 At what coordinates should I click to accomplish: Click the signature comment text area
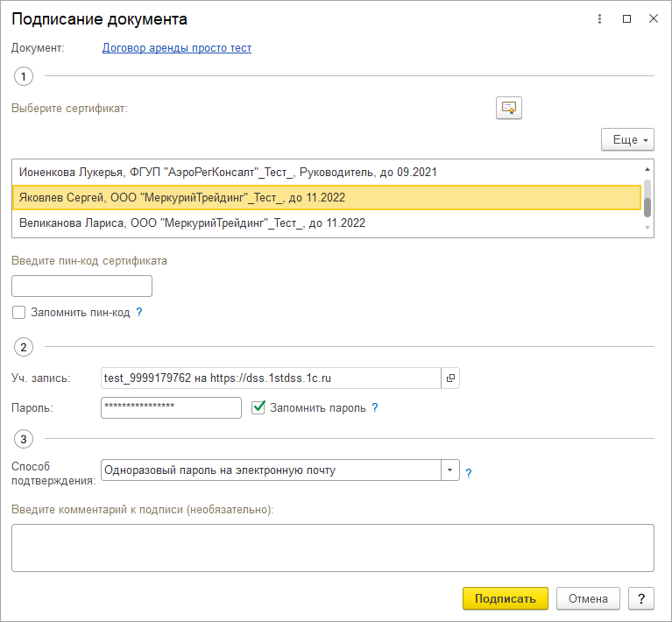(x=332, y=548)
